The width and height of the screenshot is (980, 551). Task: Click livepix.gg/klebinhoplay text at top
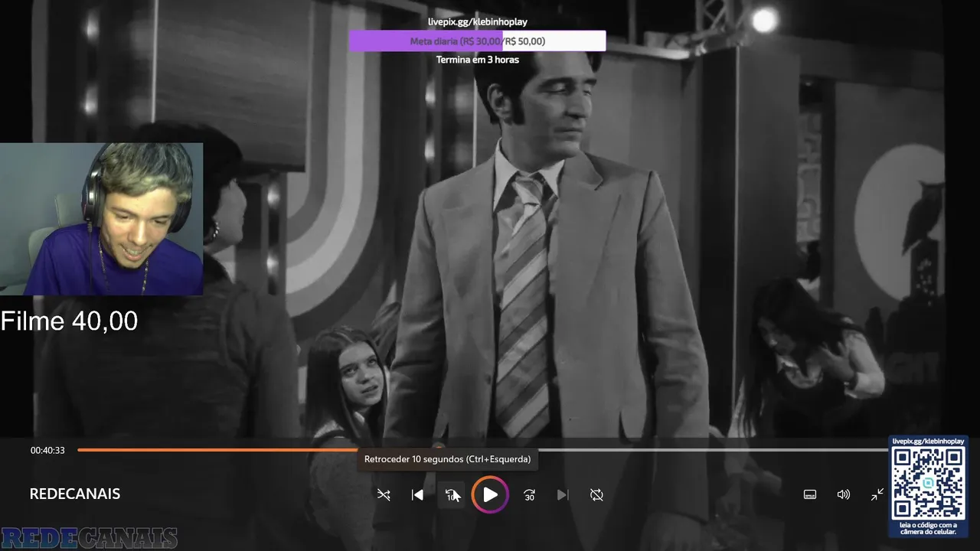pyautogui.click(x=478, y=22)
